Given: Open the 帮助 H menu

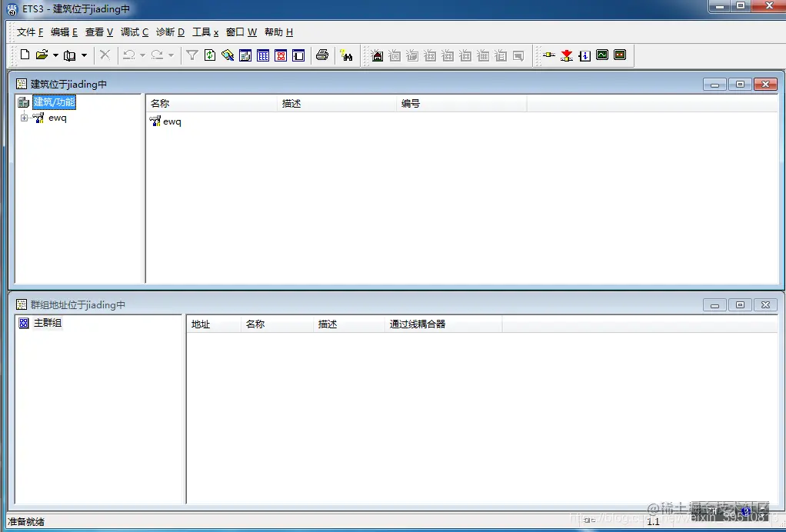Looking at the screenshot, I should tap(278, 32).
